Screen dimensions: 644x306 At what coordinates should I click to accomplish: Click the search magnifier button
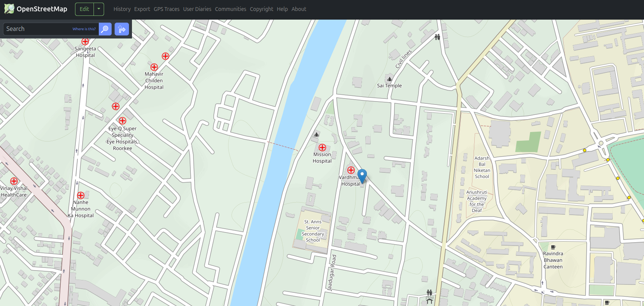105,29
